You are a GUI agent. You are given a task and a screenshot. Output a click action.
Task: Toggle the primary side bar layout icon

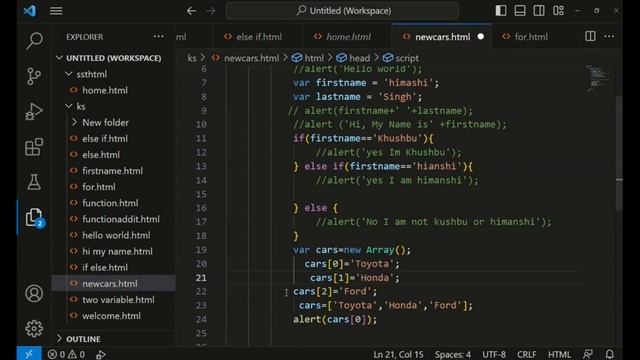click(501, 11)
